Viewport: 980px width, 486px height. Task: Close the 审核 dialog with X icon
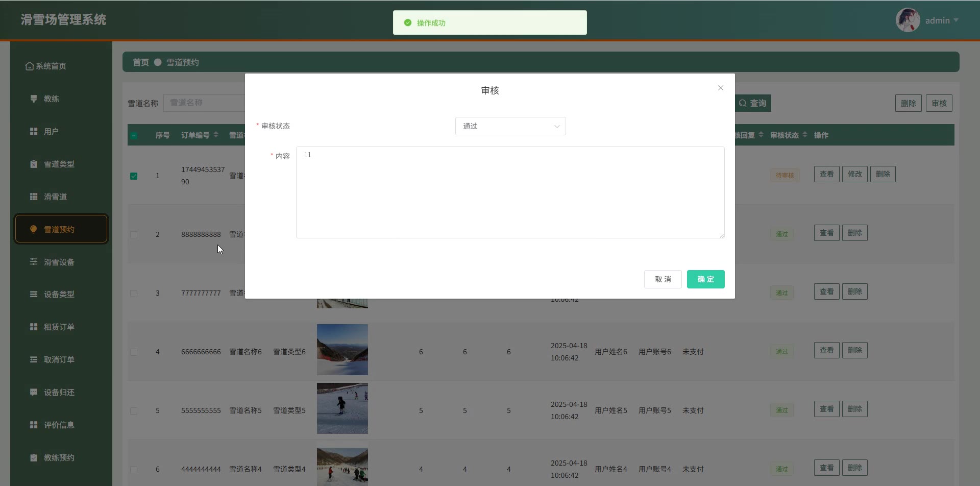(720, 88)
